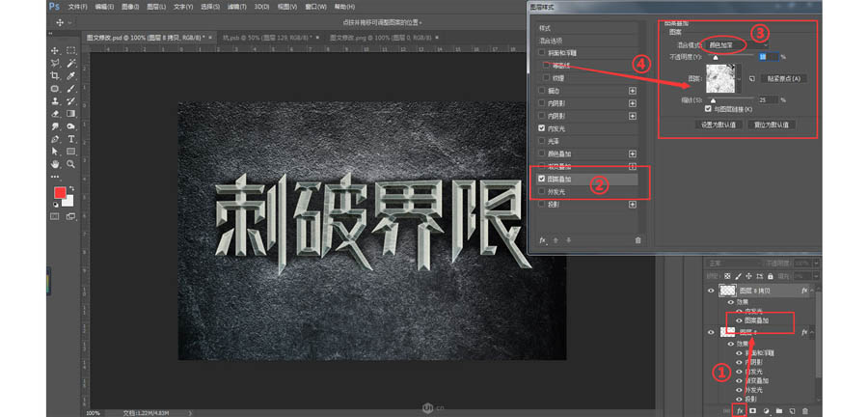Delete effect trash icon in Layer Style dialog

pyautogui.click(x=637, y=240)
